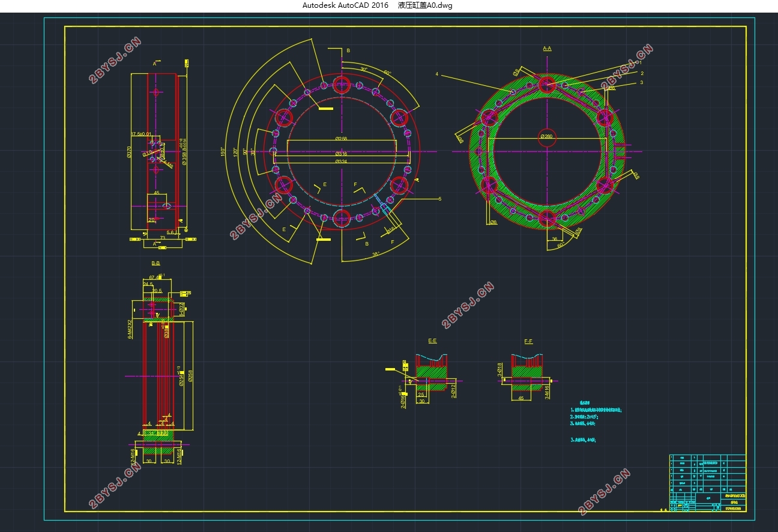
Task: Click the E-E section view title
Action: click(x=432, y=341)
